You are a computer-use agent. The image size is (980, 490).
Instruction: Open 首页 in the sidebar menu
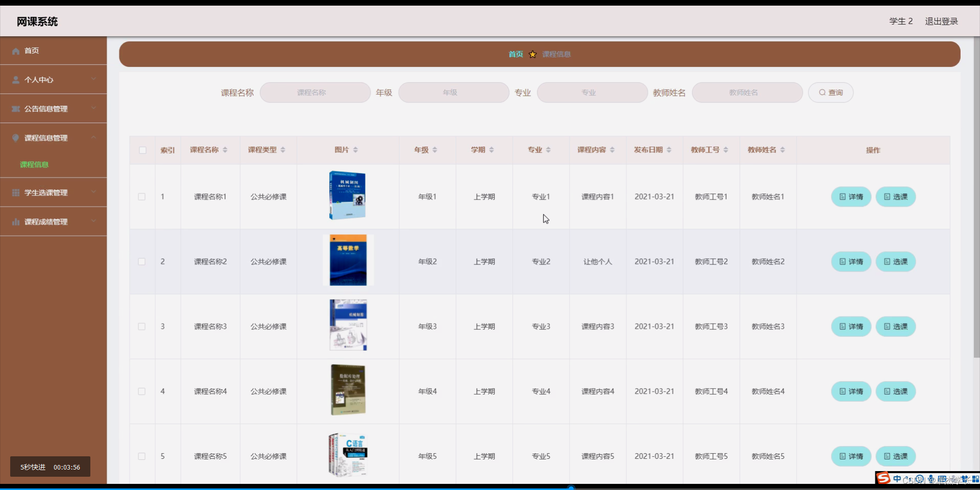pos(54,51)
